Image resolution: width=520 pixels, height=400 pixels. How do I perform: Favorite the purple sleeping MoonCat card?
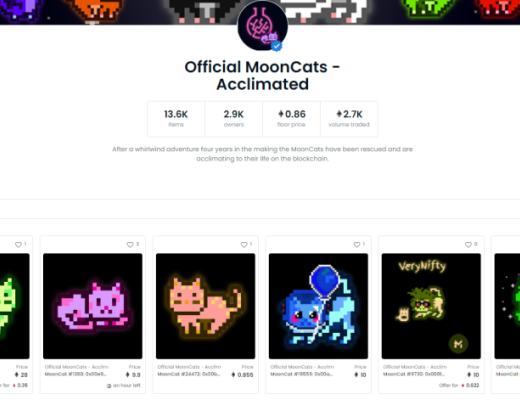tap(130, 245)
